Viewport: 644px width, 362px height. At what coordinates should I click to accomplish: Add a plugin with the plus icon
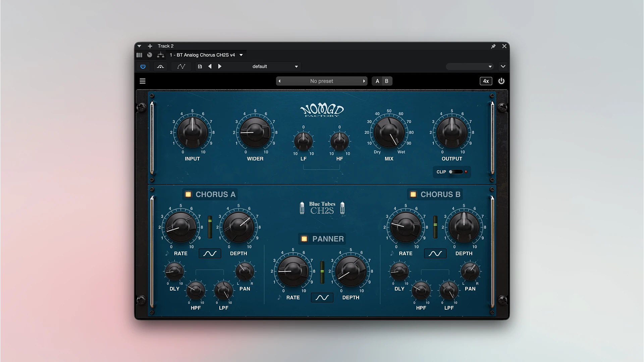(150, 46)
